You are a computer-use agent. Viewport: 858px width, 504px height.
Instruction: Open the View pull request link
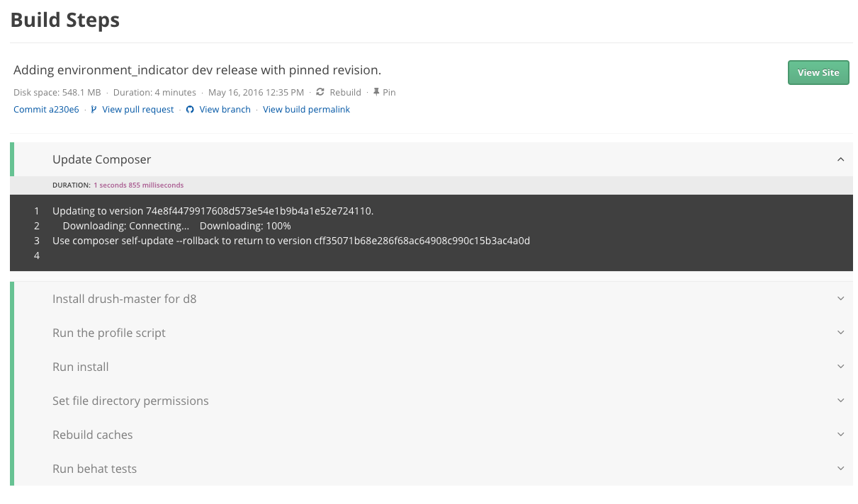click(x=137, y=110)
